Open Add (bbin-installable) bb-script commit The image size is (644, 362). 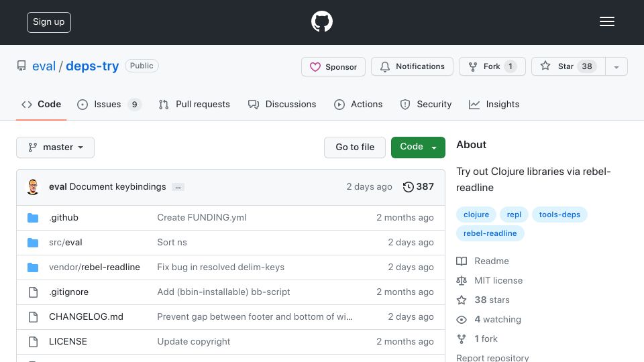coord(223,292)
